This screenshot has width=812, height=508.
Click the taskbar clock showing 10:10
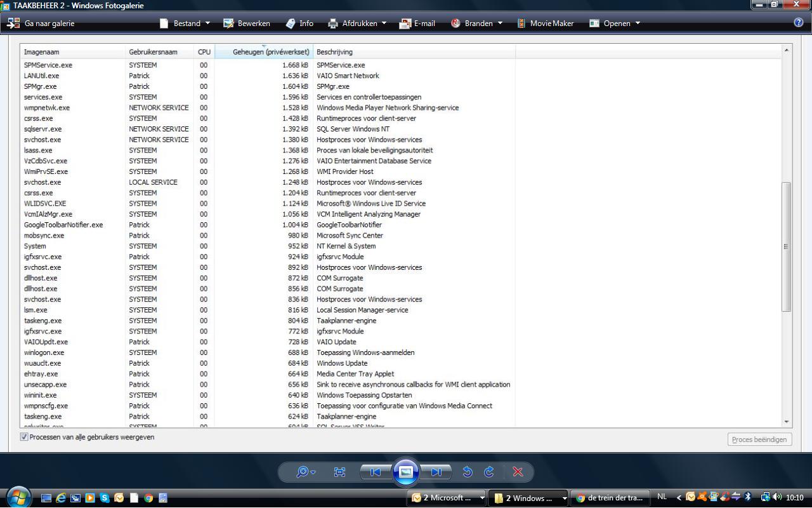pos(795,498)
